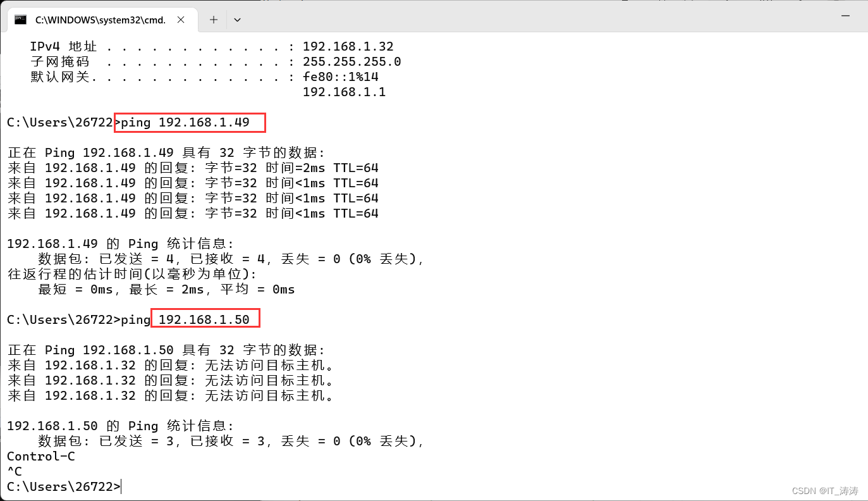Click the 往返行程的估计时间 line
The image size is (868, 501).
coord(132,274)
